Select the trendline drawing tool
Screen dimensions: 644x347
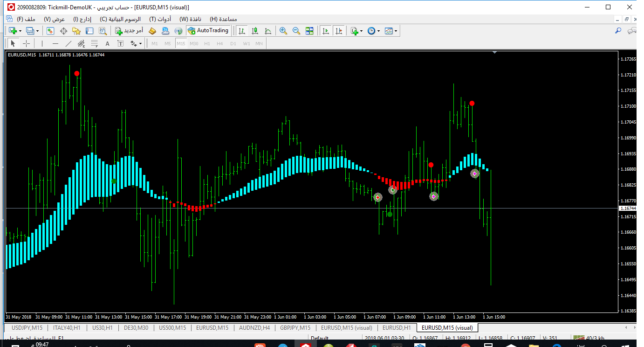[x=68, y=43]
